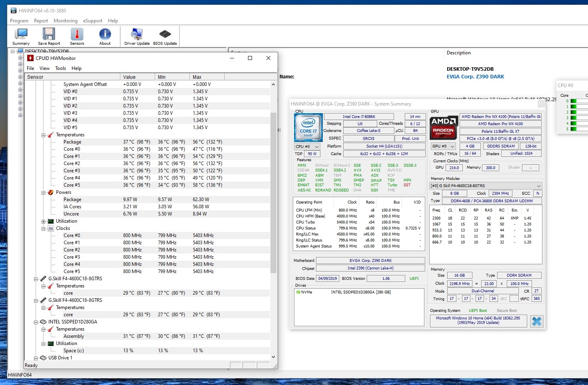
Task: Open the CPU #0 selector dropdown
Action: coord(307,147)
